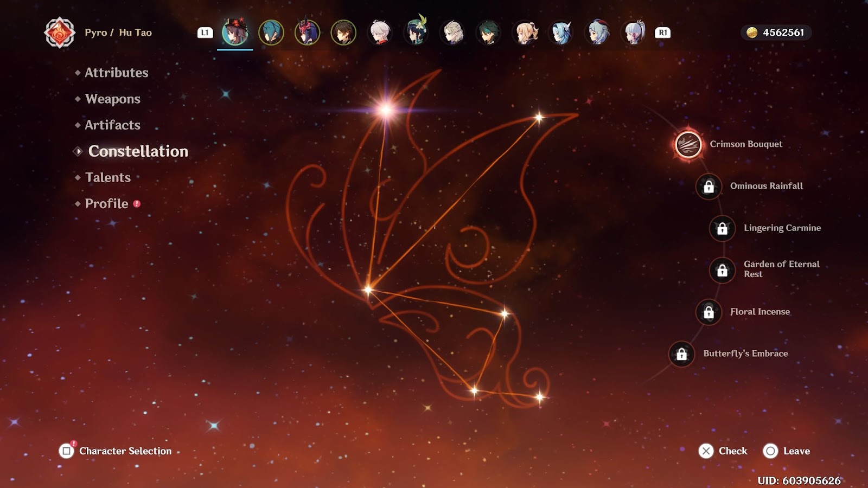Click the Floral Incense label
The width and height of the screenshot is (868, 488).
tap(760, 312)
